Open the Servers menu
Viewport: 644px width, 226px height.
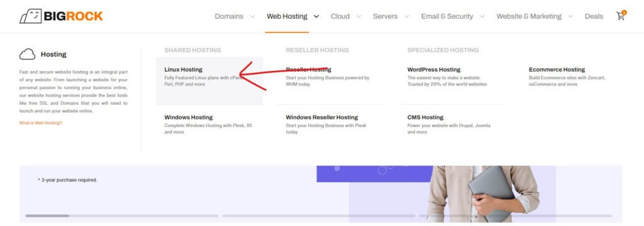[x=386, y=16]
